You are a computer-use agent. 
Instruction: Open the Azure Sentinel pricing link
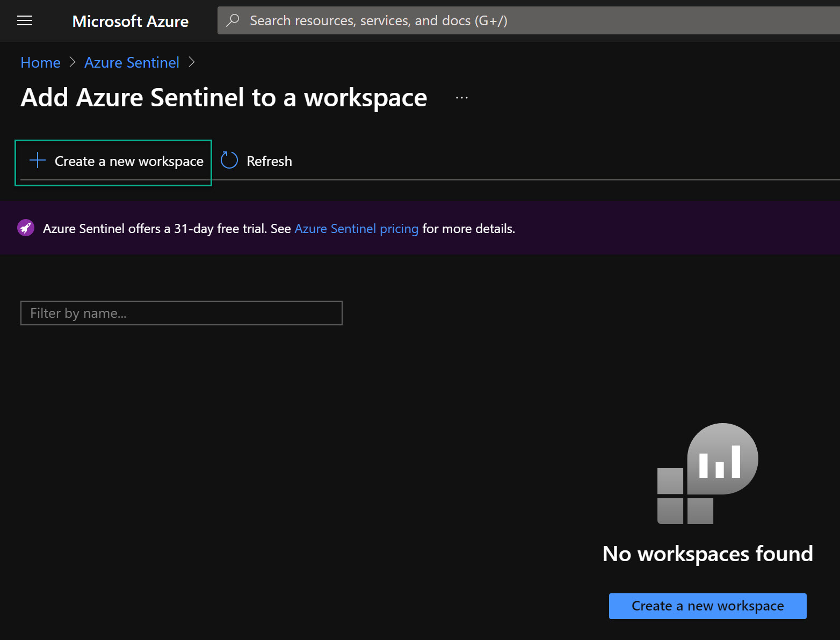[356, 229]
